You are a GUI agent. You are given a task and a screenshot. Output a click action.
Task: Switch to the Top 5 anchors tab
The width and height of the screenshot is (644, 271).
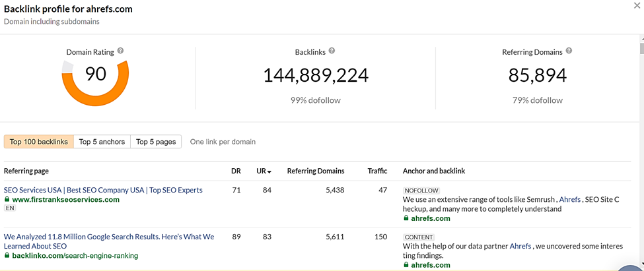(x=102, y=142)
